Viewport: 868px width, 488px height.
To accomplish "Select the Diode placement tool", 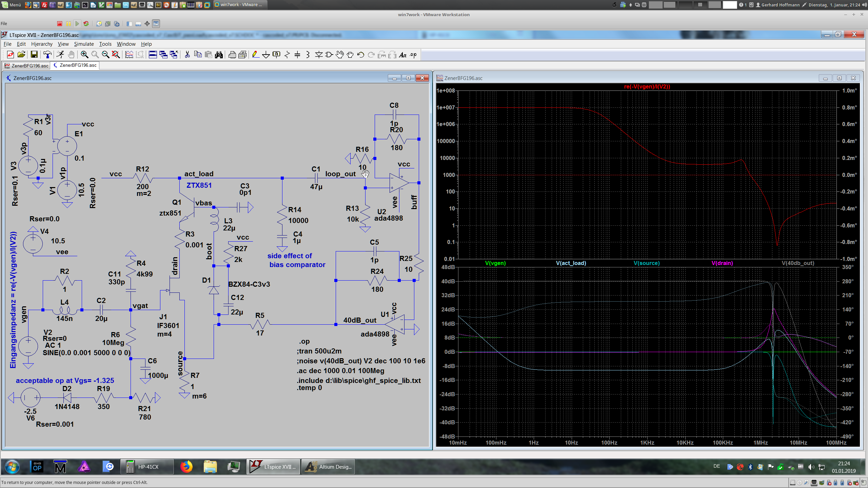I will (x=319, y=55).
